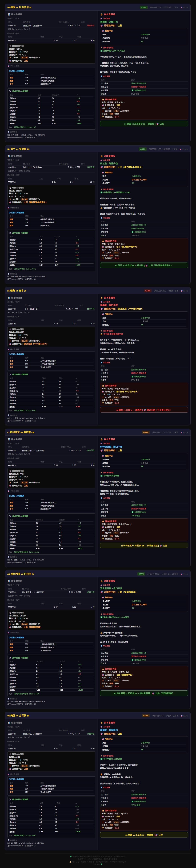Viewport: 196px width, 868px height.
Task: Click the 球算方向预测 icon in Côte d'Ivoire card
Action: (10, 471)
